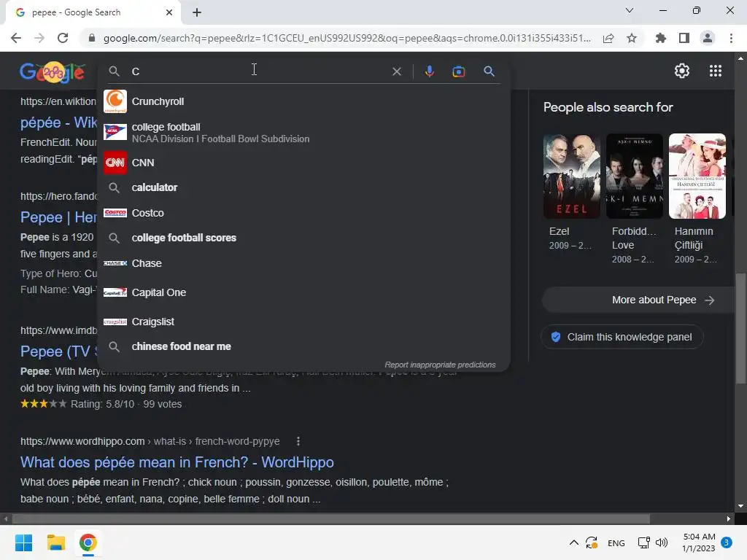Click the vertical page scrollbar thumb

(x=740, y=327)
